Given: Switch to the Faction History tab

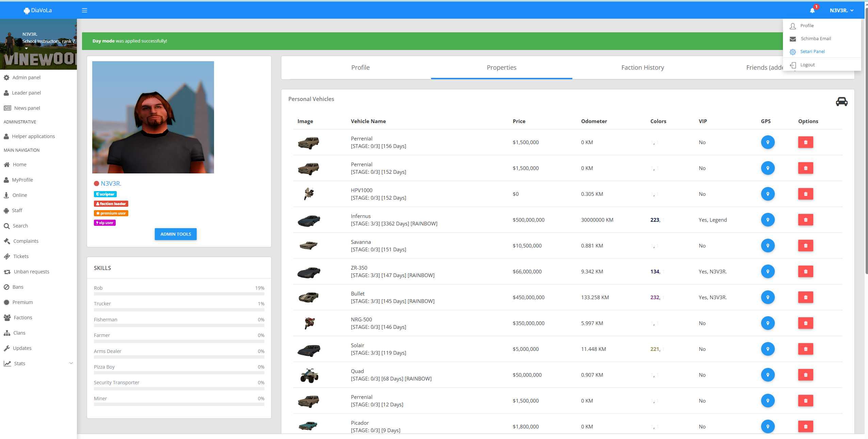Looking at the screenshot, I should [642, 68].
